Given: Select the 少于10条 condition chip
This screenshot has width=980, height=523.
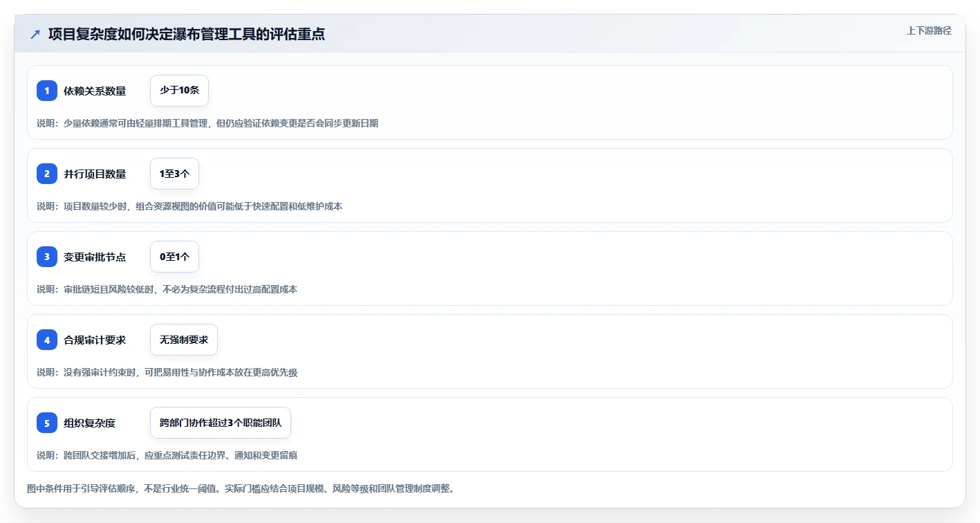Looking at the screenshot, I should pos(179,91).
